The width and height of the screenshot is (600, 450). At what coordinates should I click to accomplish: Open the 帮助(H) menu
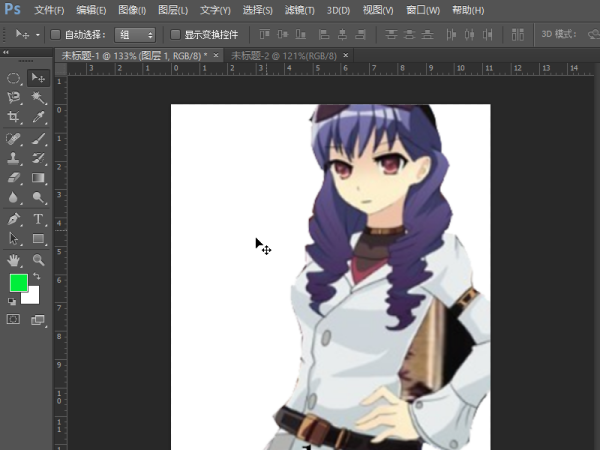pos(468,10)
